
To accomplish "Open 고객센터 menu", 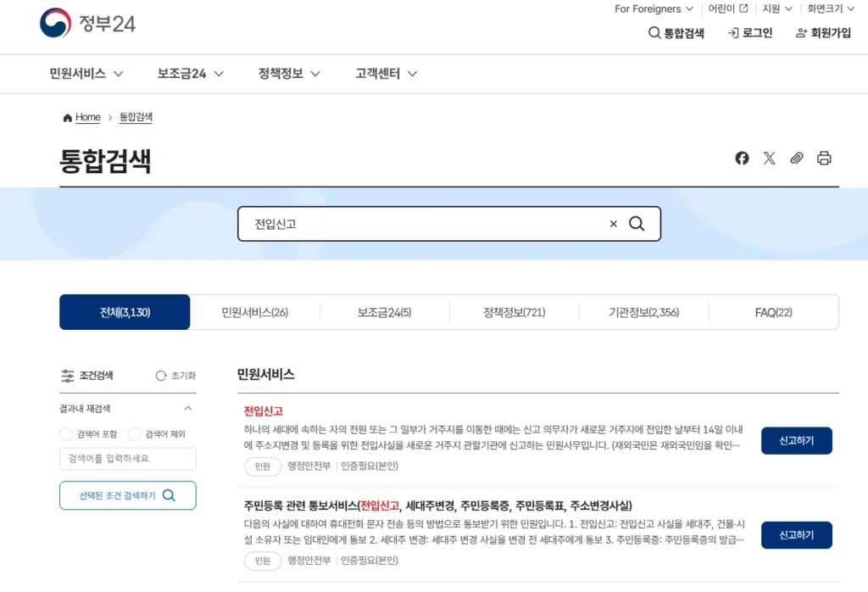I will click(386, 74).
